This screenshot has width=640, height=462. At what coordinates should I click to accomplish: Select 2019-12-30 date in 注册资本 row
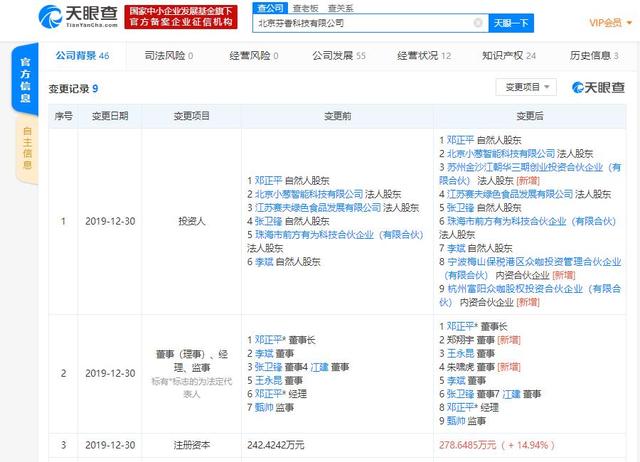[x=110, y=445]
